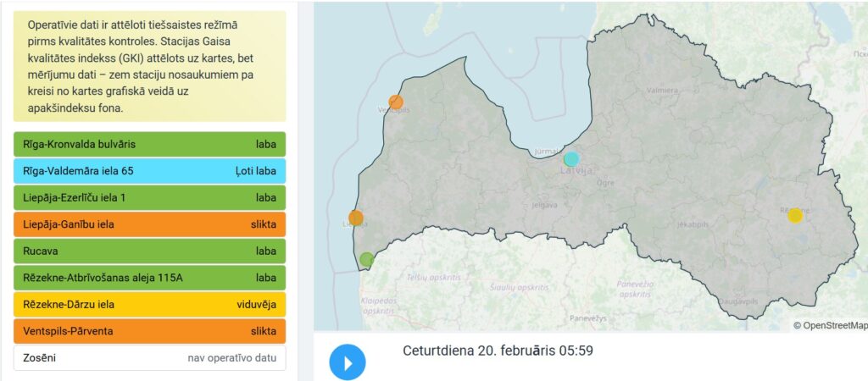Image resolution: width=868 pixels, height=381 pixels.
Task: Select the green Rucava map marker
Action: [x=366, y=259]
